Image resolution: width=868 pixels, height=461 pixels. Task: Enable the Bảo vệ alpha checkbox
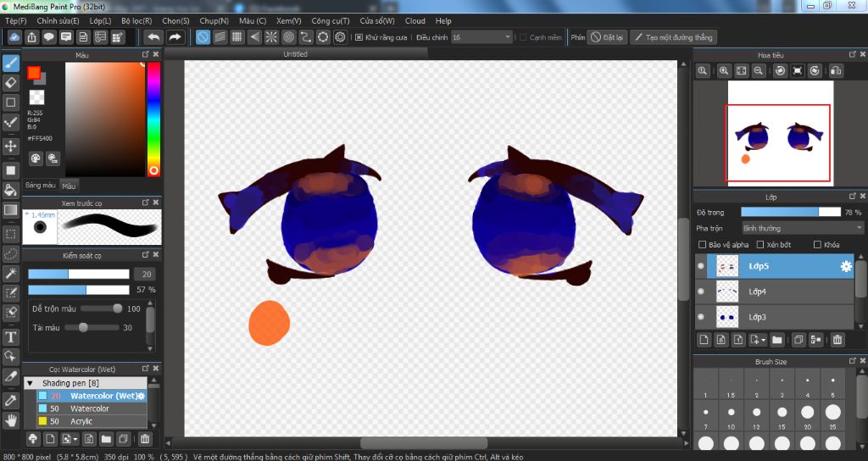(x=702, y=245)
